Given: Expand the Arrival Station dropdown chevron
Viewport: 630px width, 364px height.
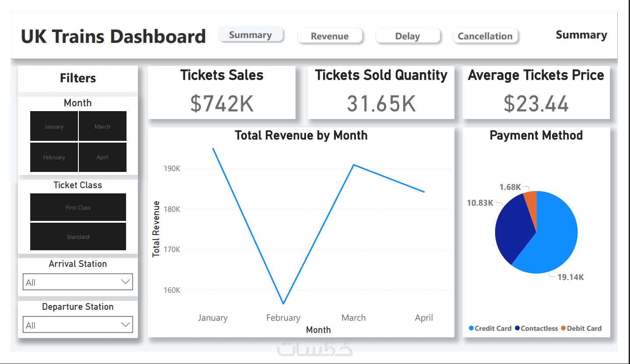Looking at the screenshot, I should click(126, 282).
